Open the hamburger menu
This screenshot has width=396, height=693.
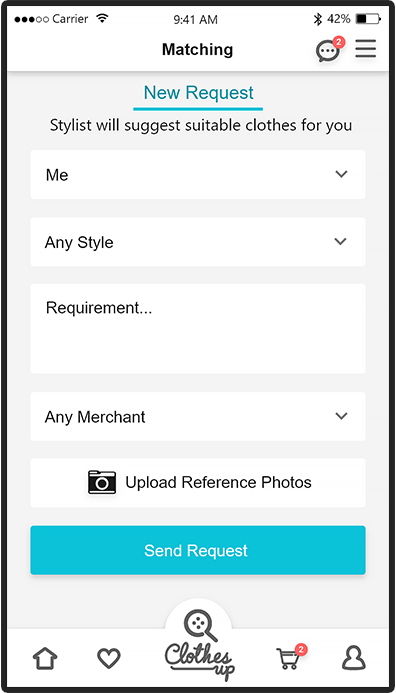tap(366, 49)
